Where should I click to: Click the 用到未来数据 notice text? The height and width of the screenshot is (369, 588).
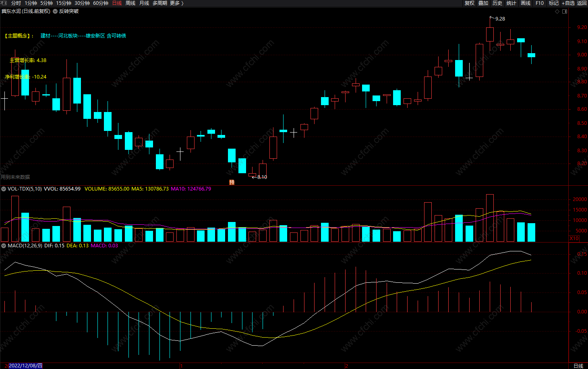[15, 177]
